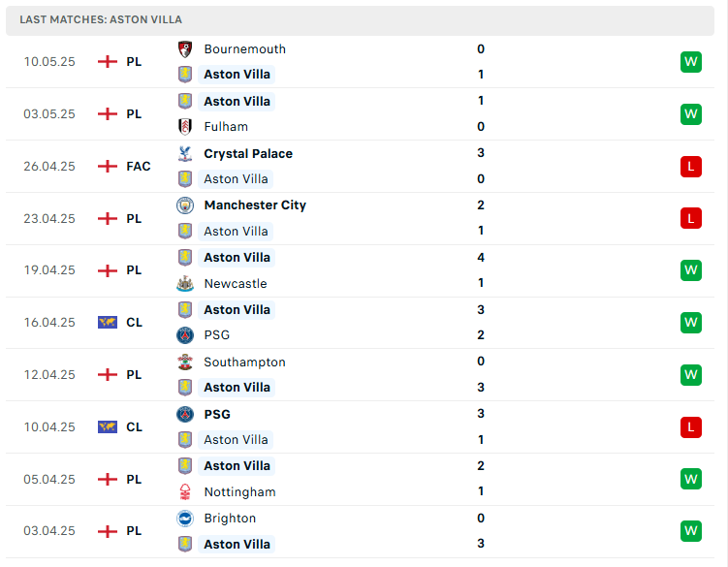This screenshot has width=728, height=567.
Task: Click the England flag for 26.04.25 FAC match
Action: (108, 167)
